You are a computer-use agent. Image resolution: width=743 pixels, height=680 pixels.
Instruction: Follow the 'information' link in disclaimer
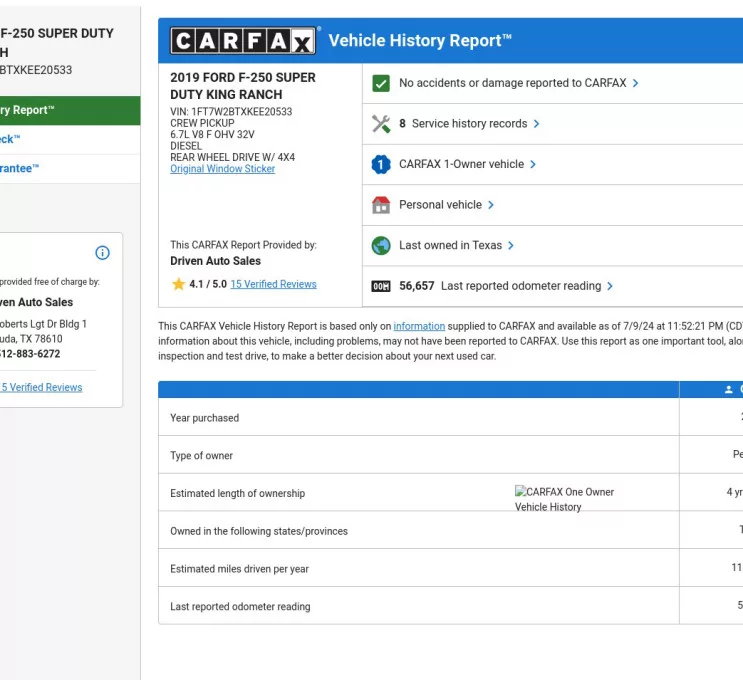pyautogui.click(x=419, y=326)
